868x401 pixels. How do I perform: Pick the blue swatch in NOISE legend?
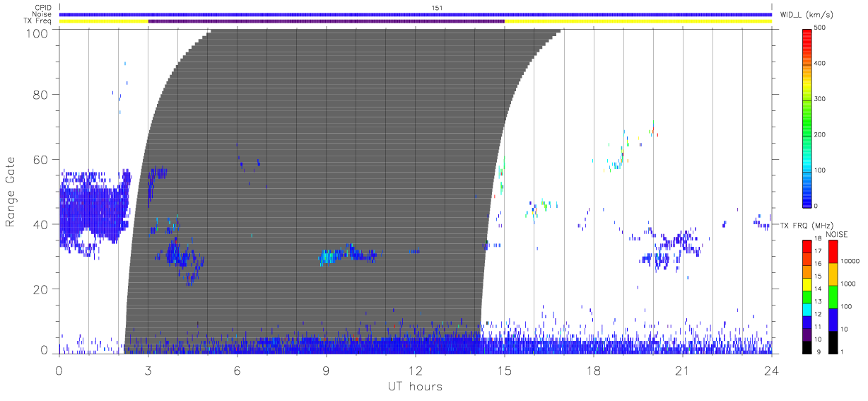pos(833,319)
